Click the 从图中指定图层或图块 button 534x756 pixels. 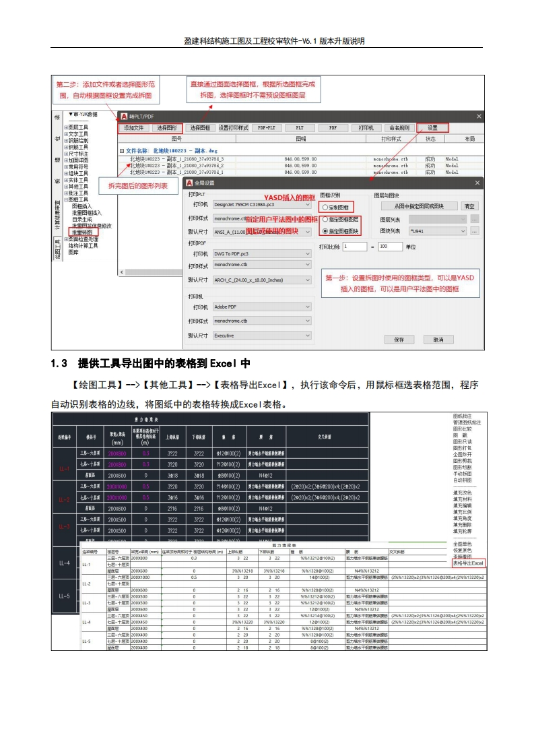click(x=418, y=206)
